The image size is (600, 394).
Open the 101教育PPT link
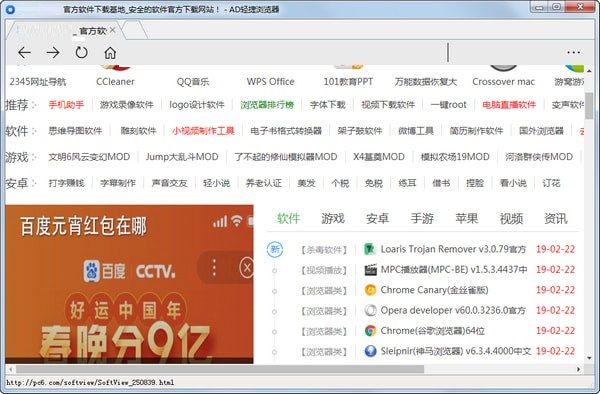tap(348, 81)
